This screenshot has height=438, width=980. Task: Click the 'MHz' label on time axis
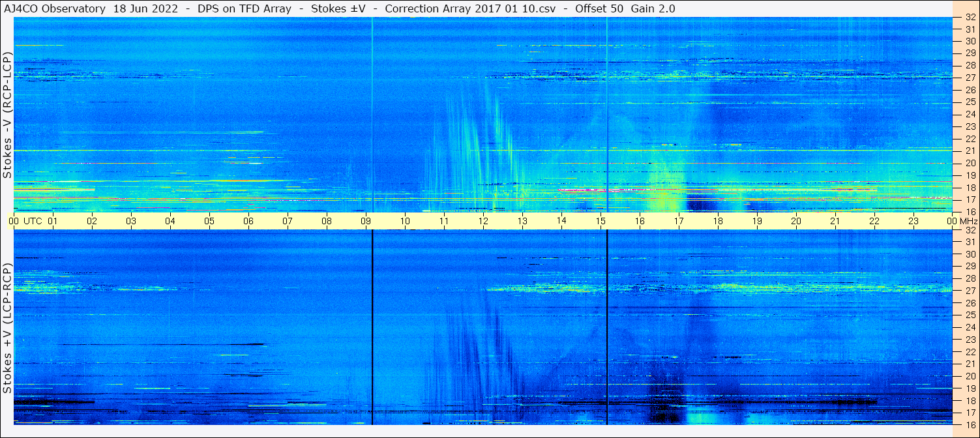[x=968, y=221]
